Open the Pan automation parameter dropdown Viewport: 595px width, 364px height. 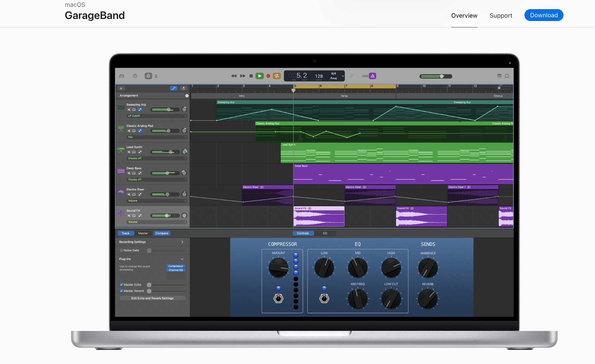[157, 137]
